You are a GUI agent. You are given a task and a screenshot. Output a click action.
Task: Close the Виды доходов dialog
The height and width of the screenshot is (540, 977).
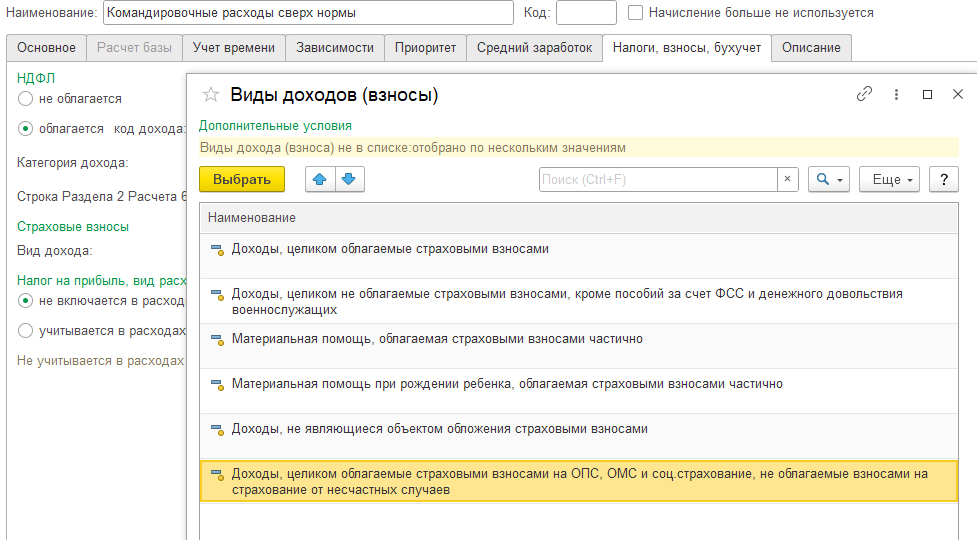point(958,94)
